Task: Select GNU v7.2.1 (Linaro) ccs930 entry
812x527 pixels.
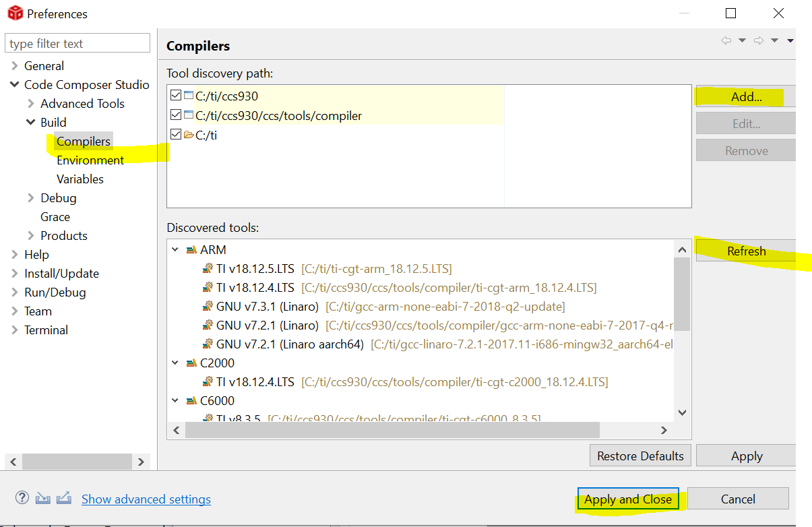Action: point(437,325)
